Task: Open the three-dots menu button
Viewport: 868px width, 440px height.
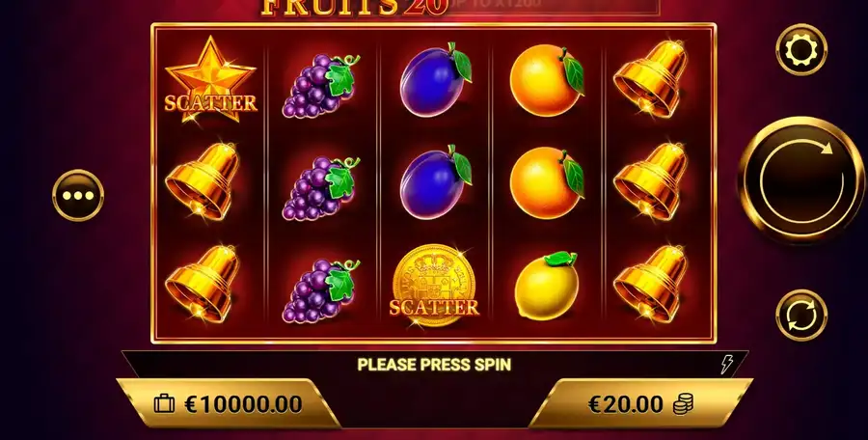Action: pos(78,195)
